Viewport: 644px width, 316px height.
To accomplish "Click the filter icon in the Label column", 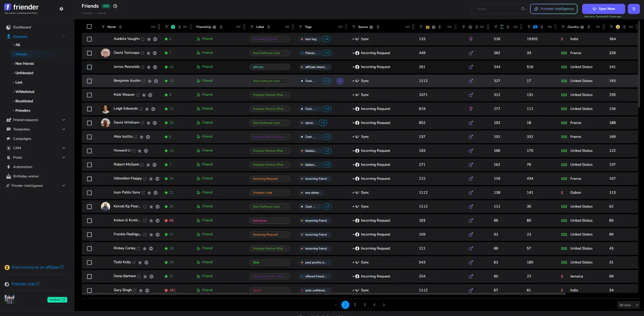I will [x=252, y=27].
